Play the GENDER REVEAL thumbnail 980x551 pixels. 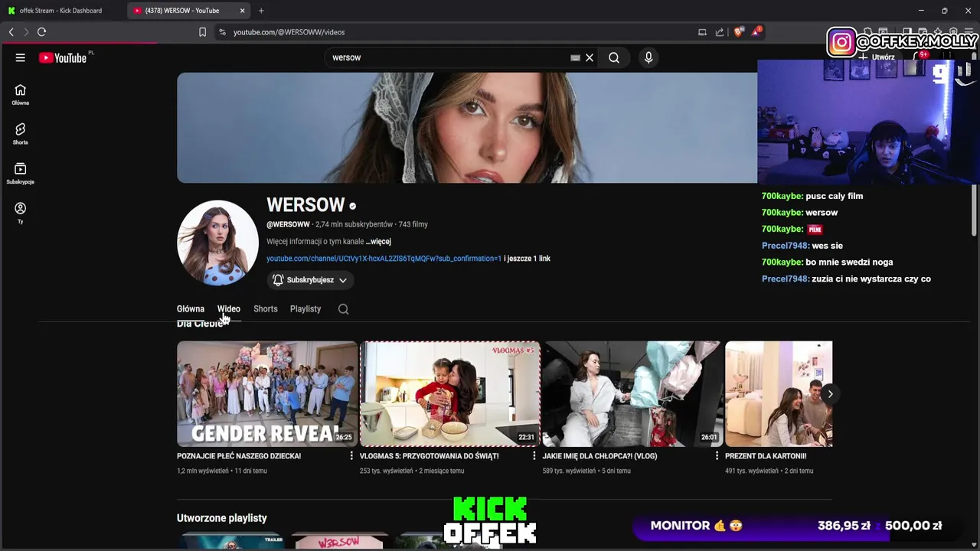pos(267,393)
